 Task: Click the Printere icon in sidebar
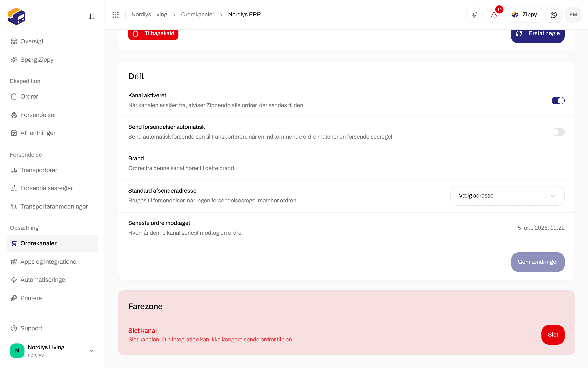[14, 298]
